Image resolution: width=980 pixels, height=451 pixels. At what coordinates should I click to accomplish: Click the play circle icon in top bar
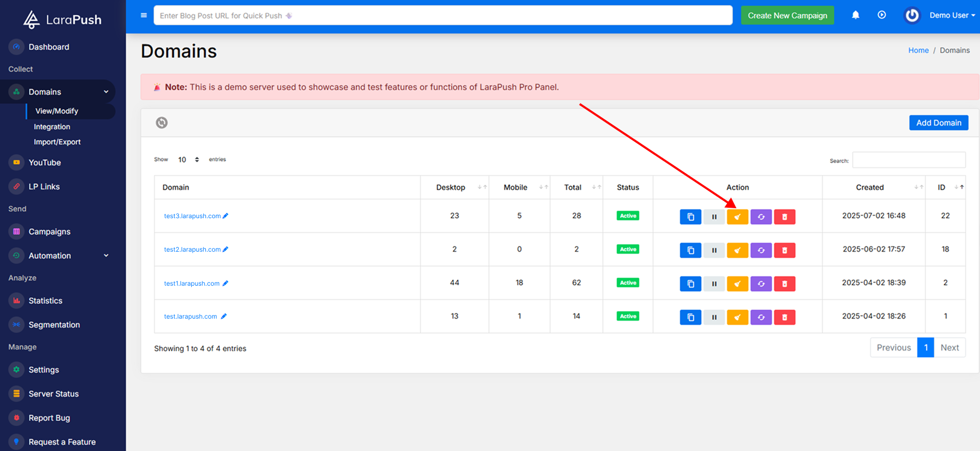click(x=882, y=15)
